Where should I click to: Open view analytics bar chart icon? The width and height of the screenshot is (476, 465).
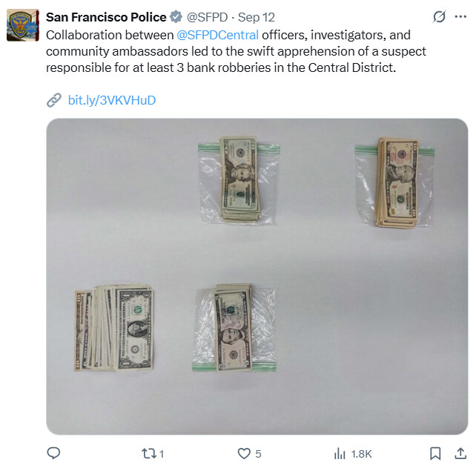(x=340, y=453)
